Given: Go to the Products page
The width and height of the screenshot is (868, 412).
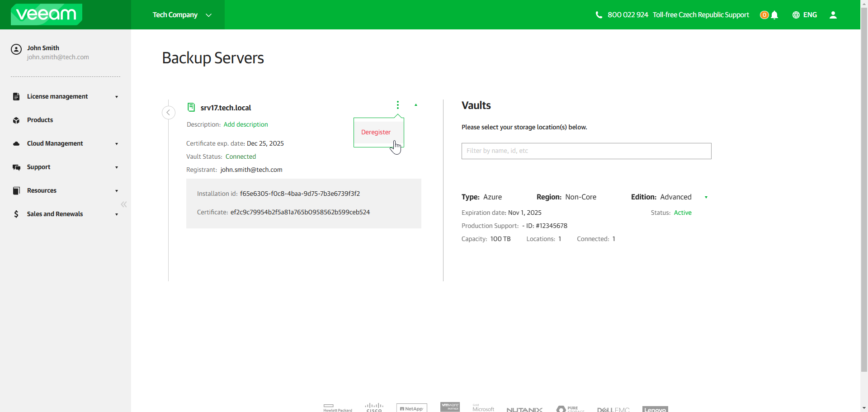Looking at the screenshot, I should tap(40, 120).
